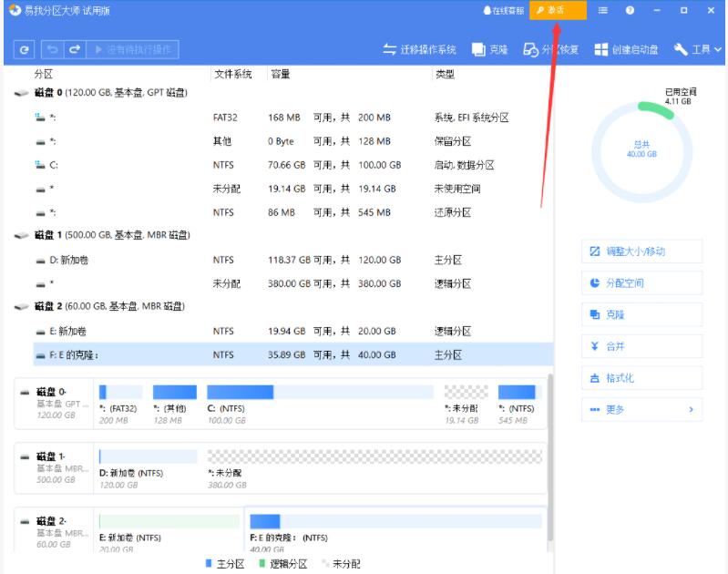Select the 545 MB 还原分区 row
Image resolution: width=728 pixels, height=574 pixels.
tap(293, 212)
